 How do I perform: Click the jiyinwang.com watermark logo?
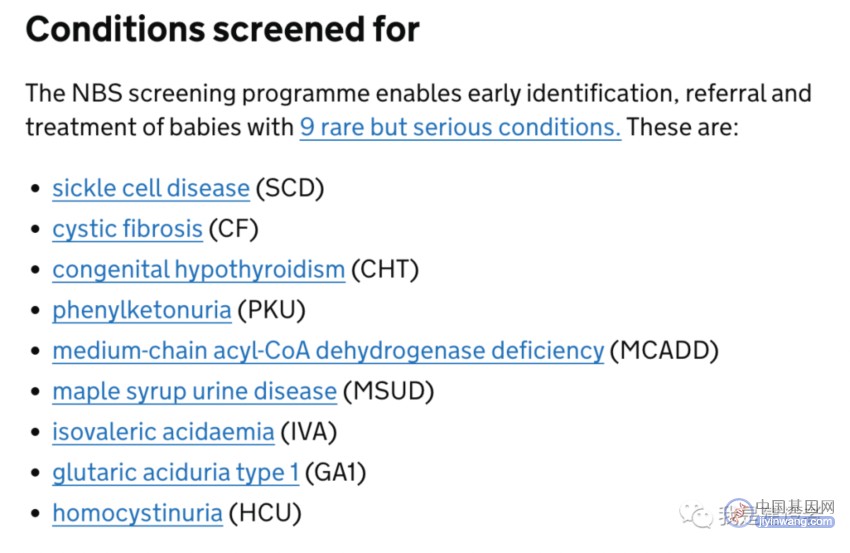tap(781, 514)
